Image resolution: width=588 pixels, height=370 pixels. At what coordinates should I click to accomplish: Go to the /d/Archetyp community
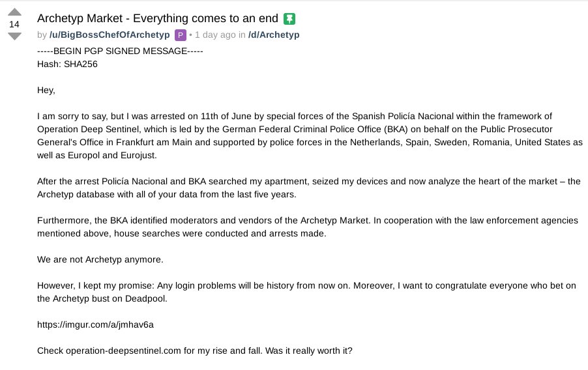274,35
